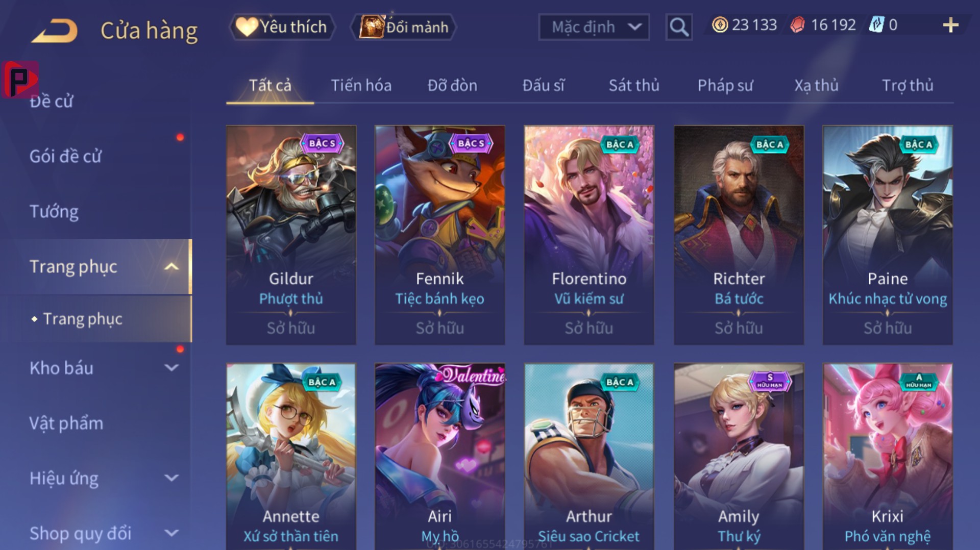The width and height of the screenshot is (980, 550).
Task: Open Đổi mảnh chest exchange
Action: [403, 27]
